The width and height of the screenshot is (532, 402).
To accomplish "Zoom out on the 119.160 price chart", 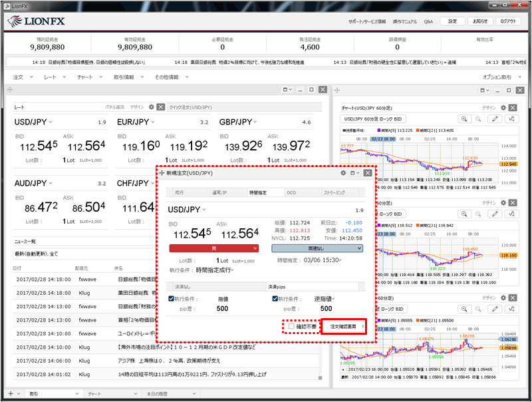I will [478, 214].
